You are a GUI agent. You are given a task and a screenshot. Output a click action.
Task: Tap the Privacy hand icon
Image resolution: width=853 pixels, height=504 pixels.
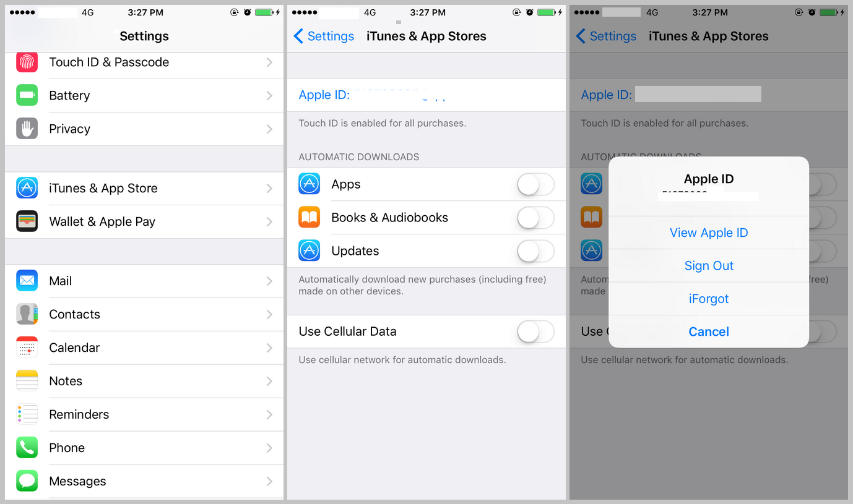click(27, 129)
